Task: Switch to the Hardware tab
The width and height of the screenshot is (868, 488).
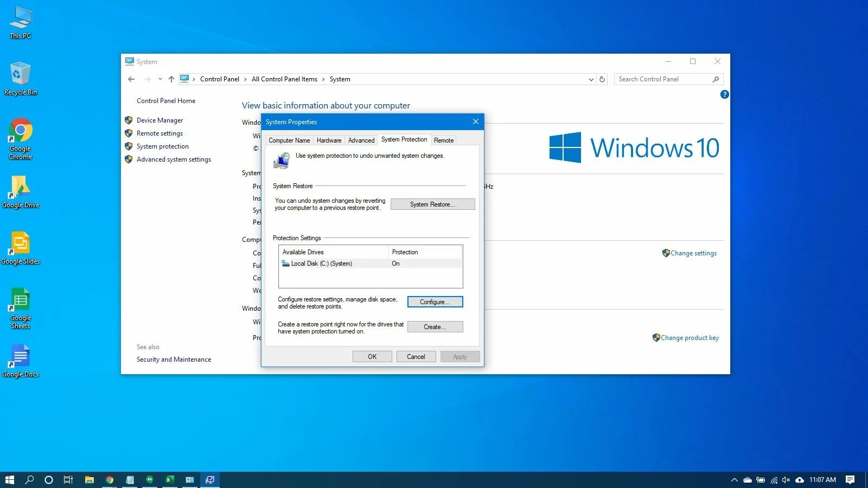Action: tap(329, 140)
